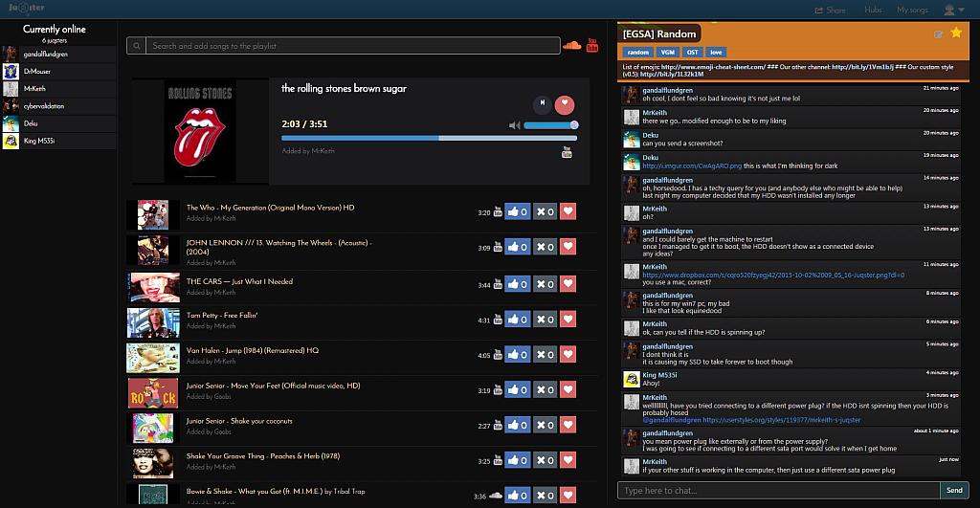Open the emoji cheat sheet link
Viewport: 980px width, 508px height.
[713, 67]
